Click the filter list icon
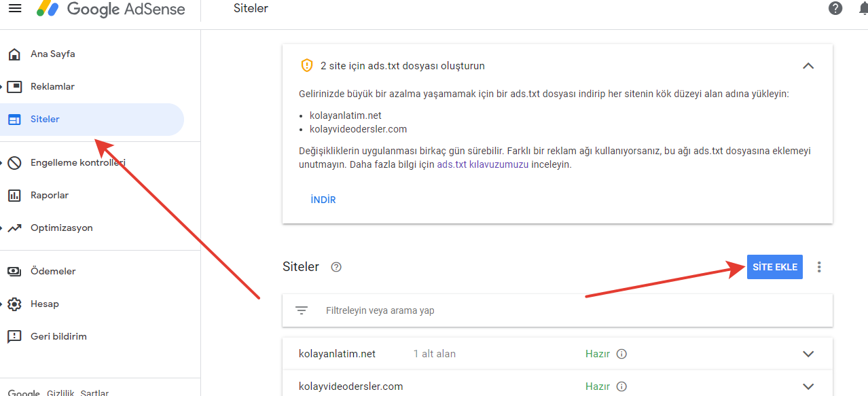Image resolution: width=868 pixels, height=396 pixels. [302, 310]
